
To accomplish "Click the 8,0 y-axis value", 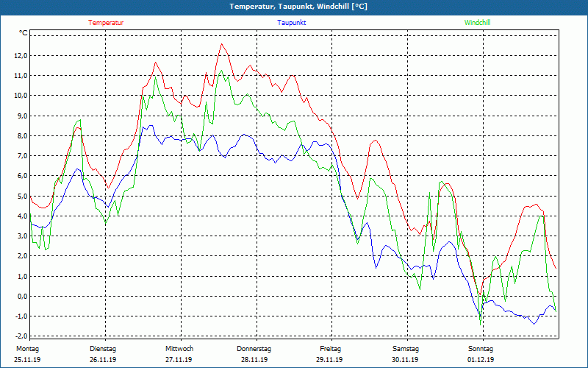I will coord(23,135).
